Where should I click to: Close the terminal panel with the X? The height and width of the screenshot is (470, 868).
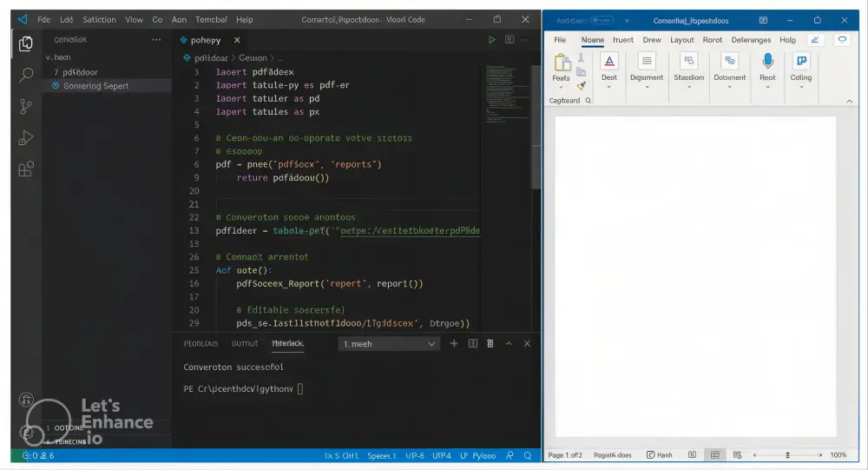pyautogui.click(x=527, y=344)
